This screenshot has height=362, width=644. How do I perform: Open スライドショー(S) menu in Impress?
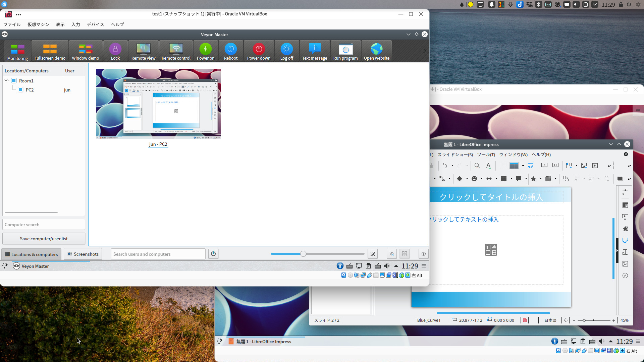tap(455, 155)
